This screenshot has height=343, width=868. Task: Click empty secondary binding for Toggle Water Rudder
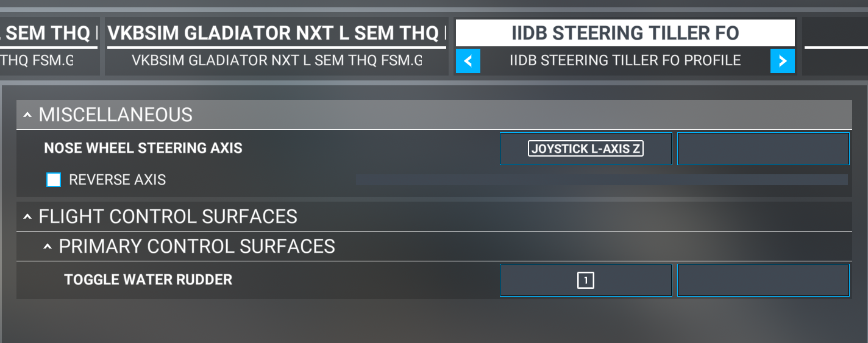click(763, 280)
